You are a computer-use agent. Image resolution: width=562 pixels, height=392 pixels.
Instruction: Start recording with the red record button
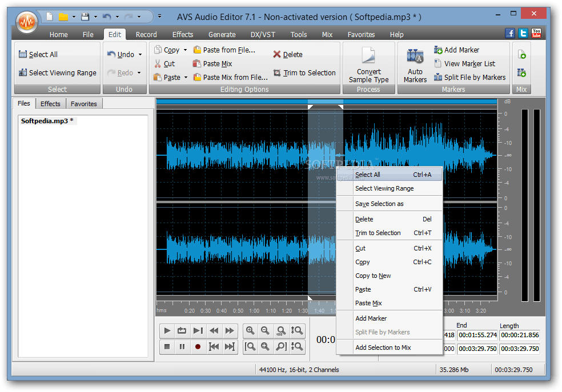click(197, 346)
